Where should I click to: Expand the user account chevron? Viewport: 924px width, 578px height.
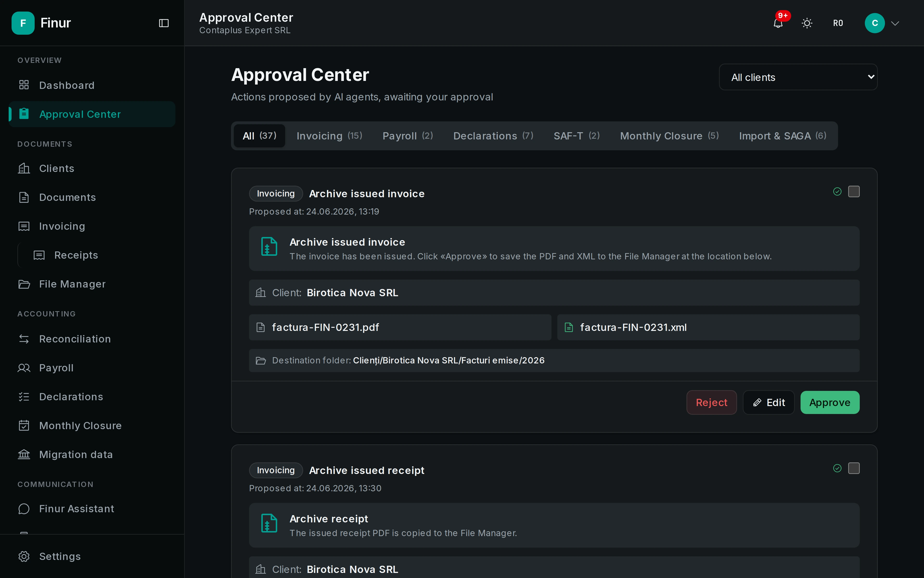[x=895, y=23]
